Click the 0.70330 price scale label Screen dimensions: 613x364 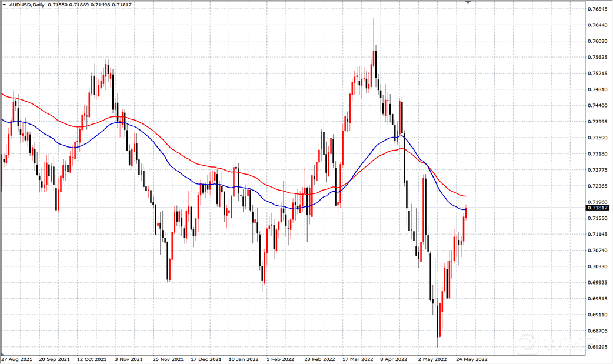click(597, 266)
